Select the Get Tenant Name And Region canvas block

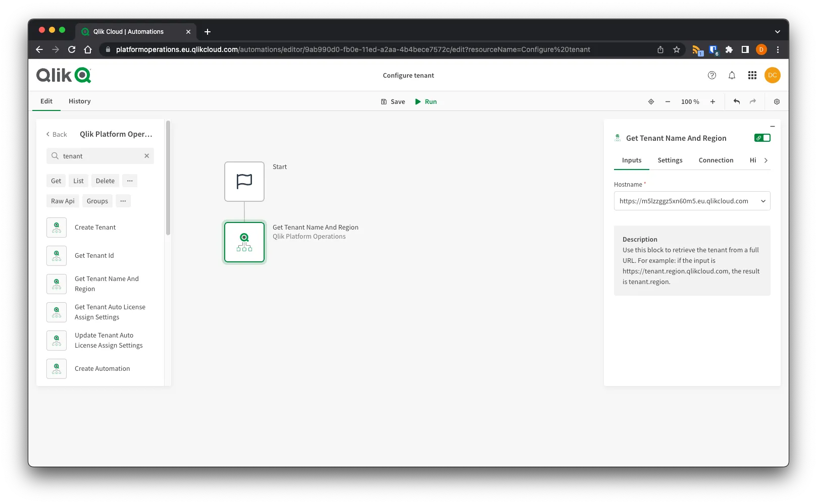point(244,242)
